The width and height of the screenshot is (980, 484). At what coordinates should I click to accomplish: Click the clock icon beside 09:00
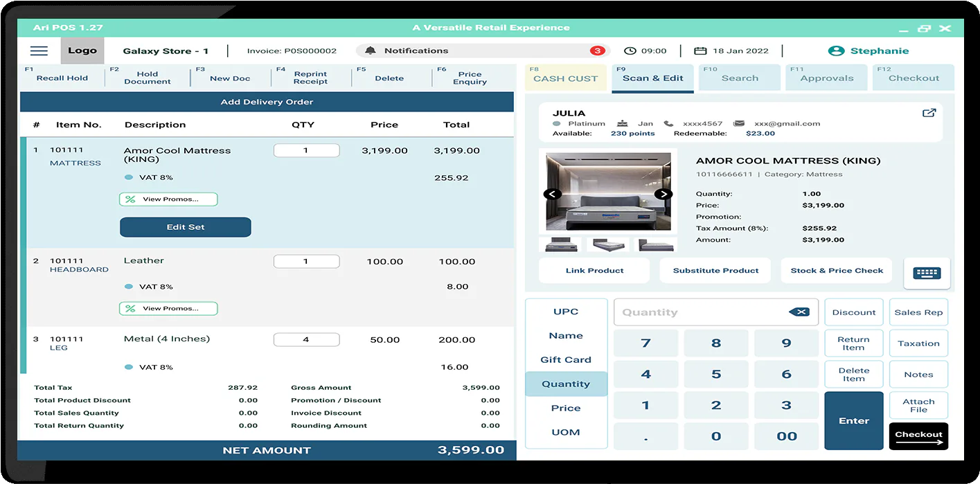tap(630, 51)
